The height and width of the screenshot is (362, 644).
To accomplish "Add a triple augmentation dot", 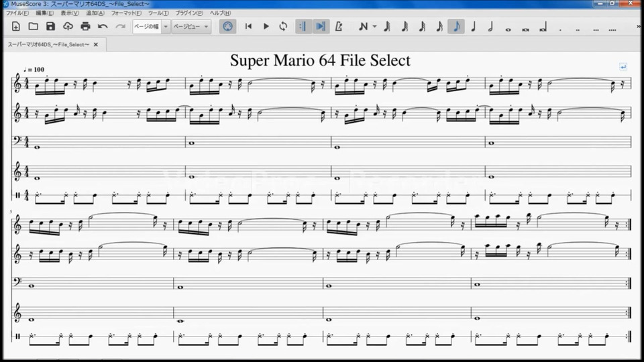I will 596,30.
